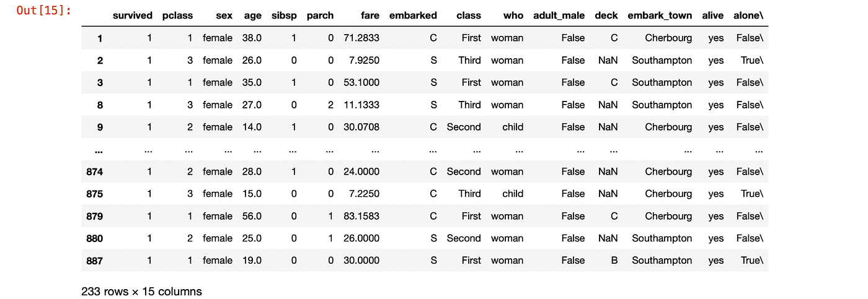The width and height of the screenshot is (868, 299).
Task: Click the 'deck' column header
Action: [606, 15]
